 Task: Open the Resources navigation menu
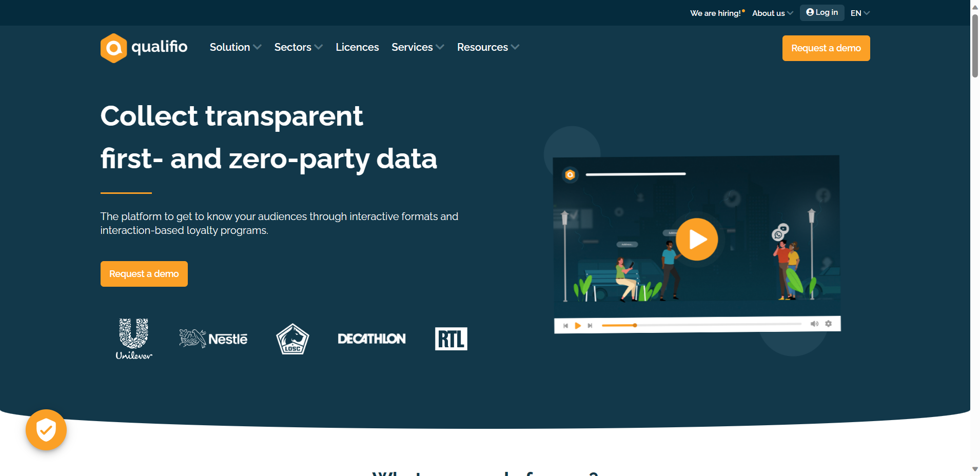click(x=488, y=47)
